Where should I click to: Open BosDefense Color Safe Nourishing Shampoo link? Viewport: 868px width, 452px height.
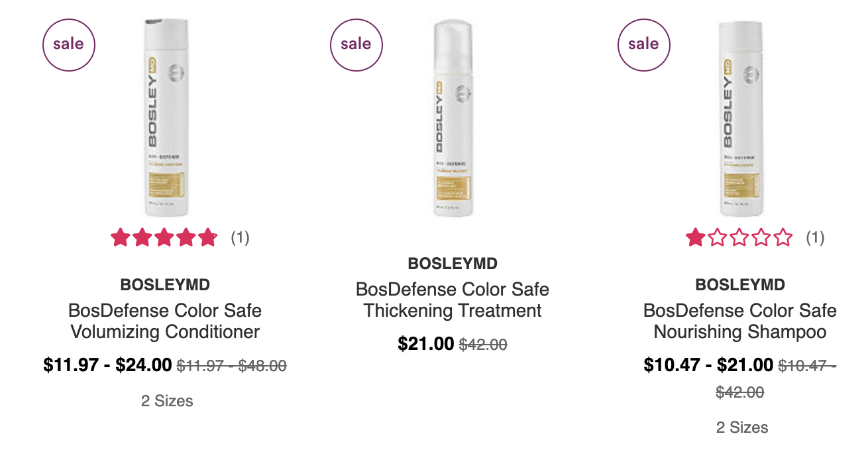point(740,321)
